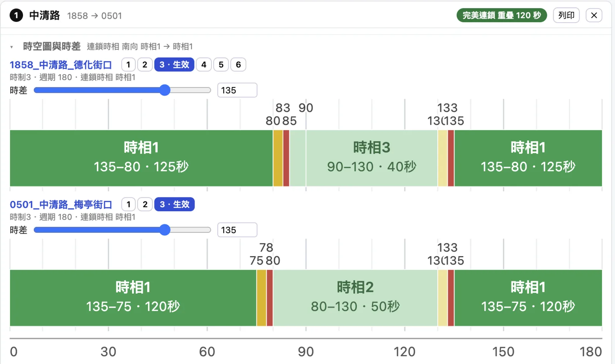Select plan tab 1 for intersection 0501
The height and width of the screenshot is (364, 615).
(x=128, y=204)
